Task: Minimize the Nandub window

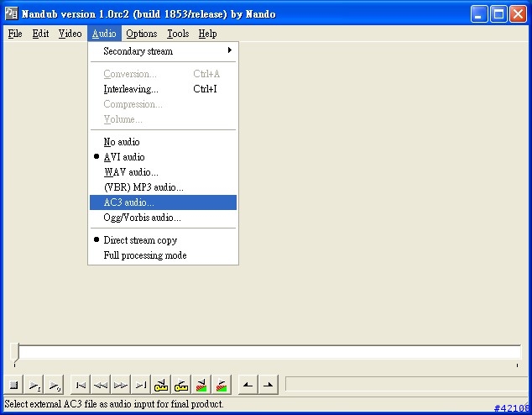Action: point(479,14)
